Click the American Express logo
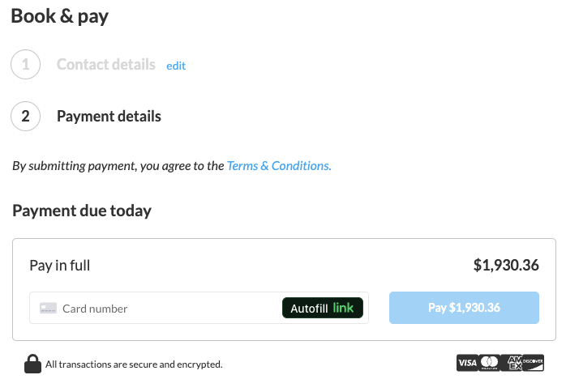Screen dimensions: 566x392 (x=512, y=363)
